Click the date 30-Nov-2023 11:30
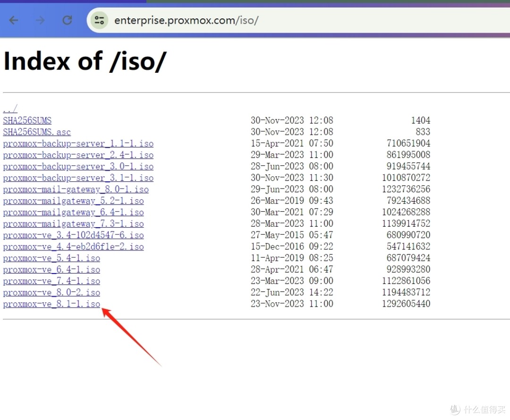This screenshot has height=420, width=510. [292, 178]
